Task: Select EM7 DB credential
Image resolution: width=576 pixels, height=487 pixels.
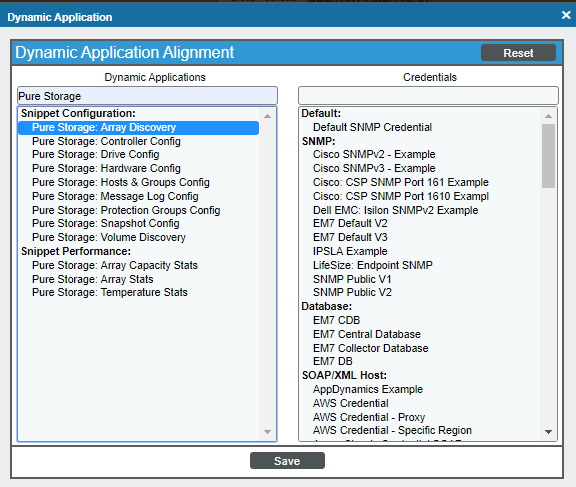Action: coord(332,362)
